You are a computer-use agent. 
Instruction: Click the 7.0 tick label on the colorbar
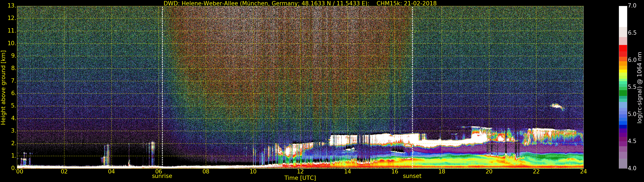pos(632,6)
